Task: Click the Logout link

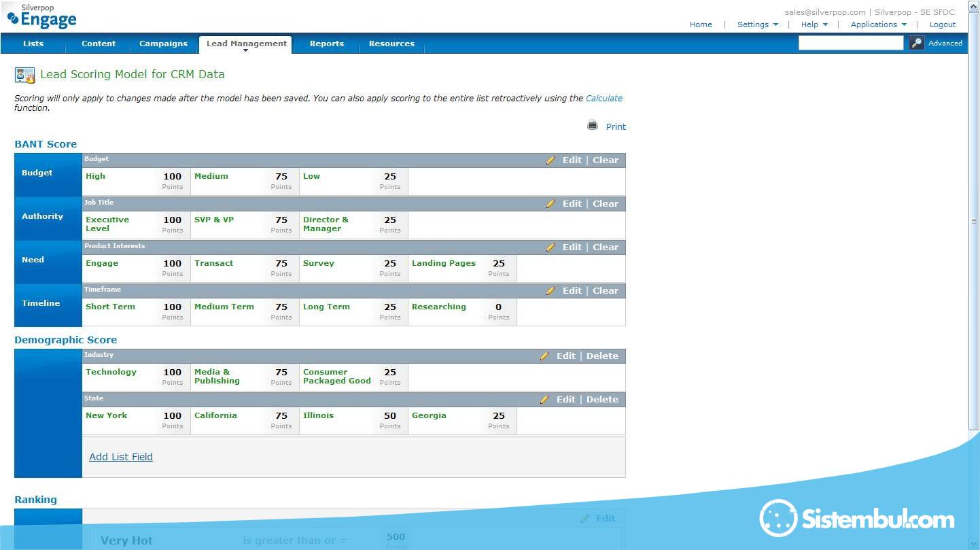Action: coord(943,24)
